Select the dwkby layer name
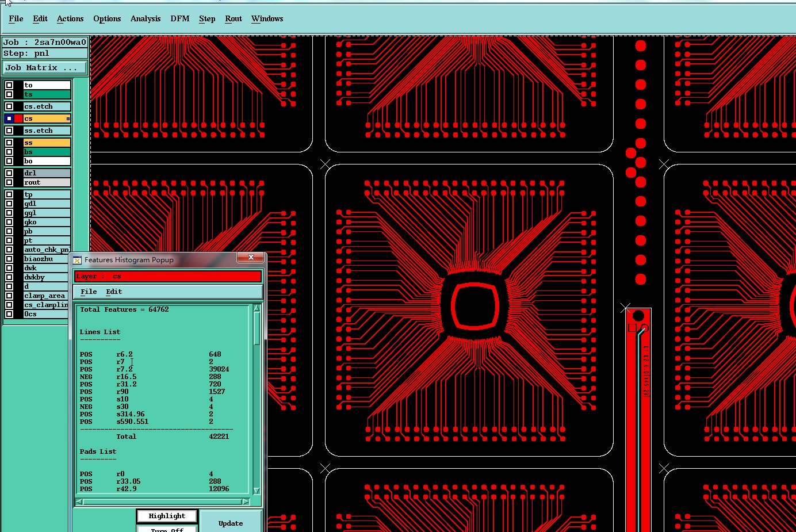The height and width of the screenshot is (532, 796). click(47, 277)
